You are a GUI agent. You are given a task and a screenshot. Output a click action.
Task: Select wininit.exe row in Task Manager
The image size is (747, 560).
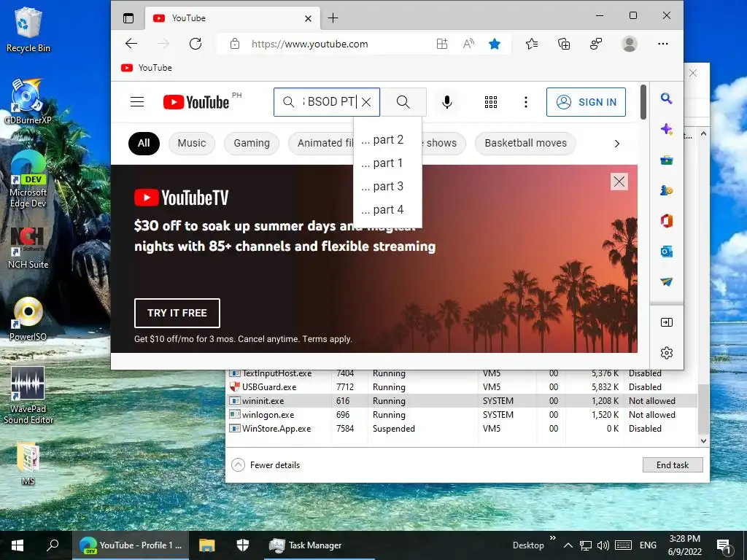tap(462, 401)
